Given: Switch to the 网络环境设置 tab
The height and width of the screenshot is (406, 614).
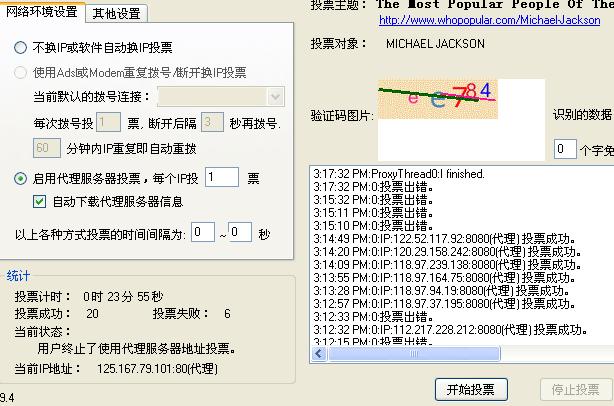Looking at the screenshot, I should coord(42,12).
